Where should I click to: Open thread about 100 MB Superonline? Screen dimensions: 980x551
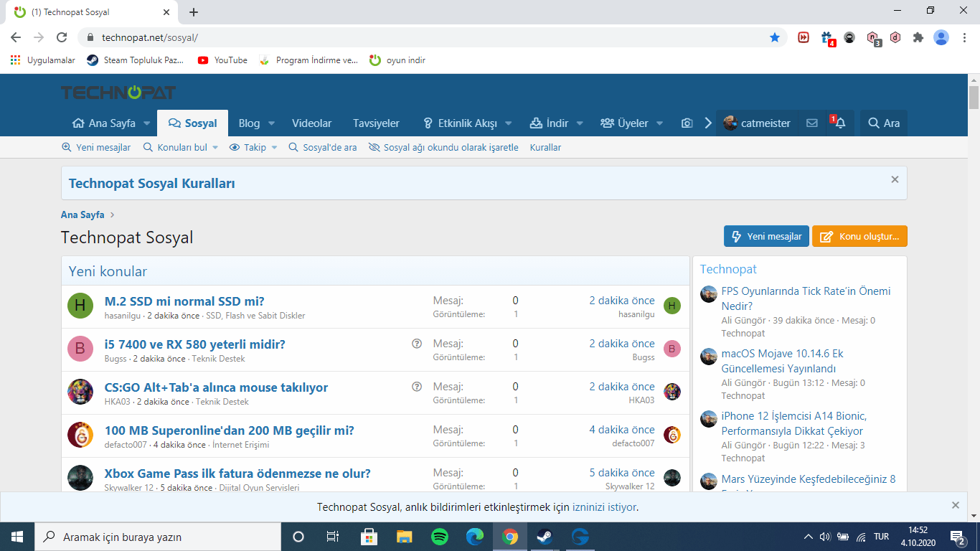point(230,430)
